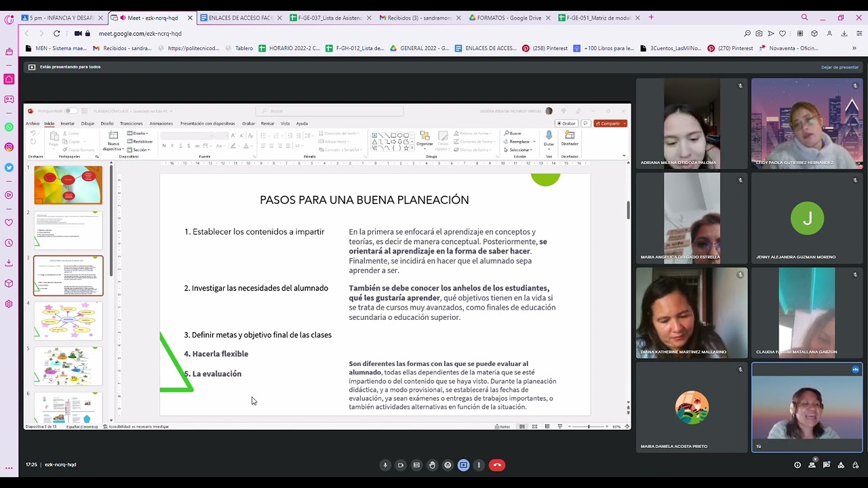The image size is (868, 488).
Task: Click "5. La evaluación" text on slide
Action: pyautogui.click(x=213, y=373)
